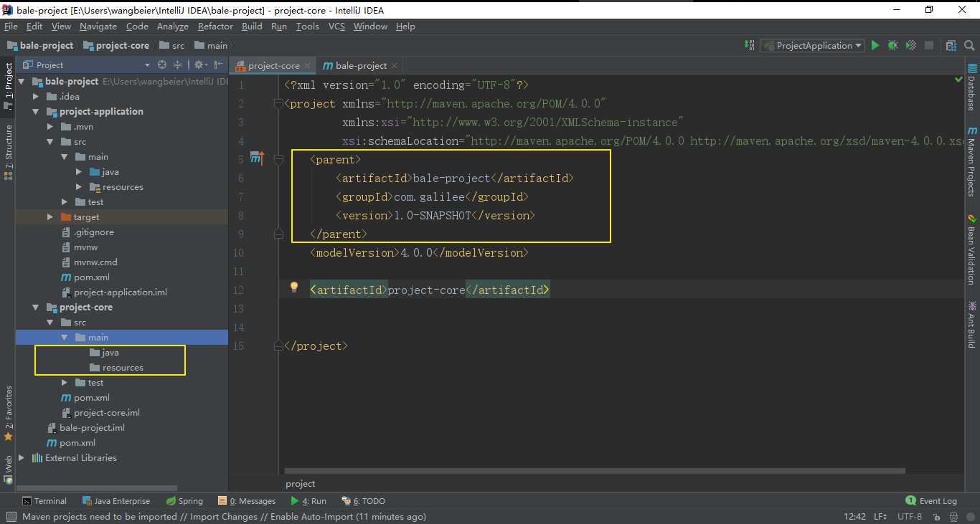Viewport: 980px width, 524px height.
Task: Open the ProjectApplication run configuration dropdown
Action: pyautogui.click(x=811, y=45)
